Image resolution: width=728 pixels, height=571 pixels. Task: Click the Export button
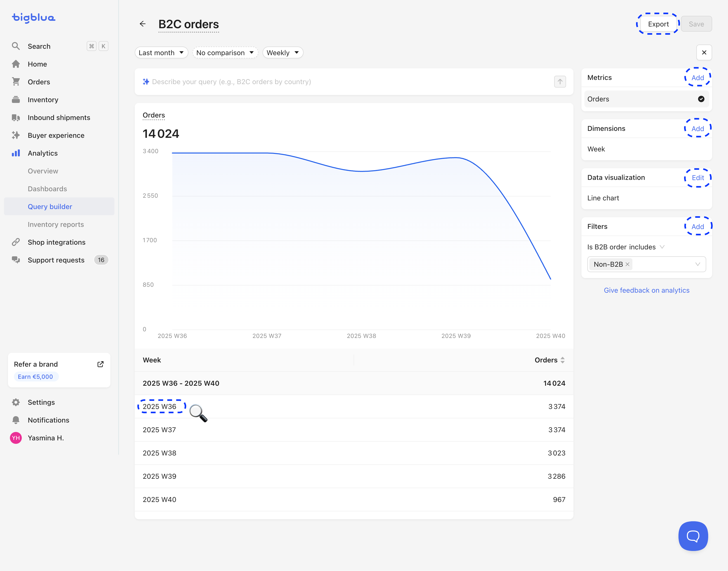pyautogui.click(x=658, y=24)
